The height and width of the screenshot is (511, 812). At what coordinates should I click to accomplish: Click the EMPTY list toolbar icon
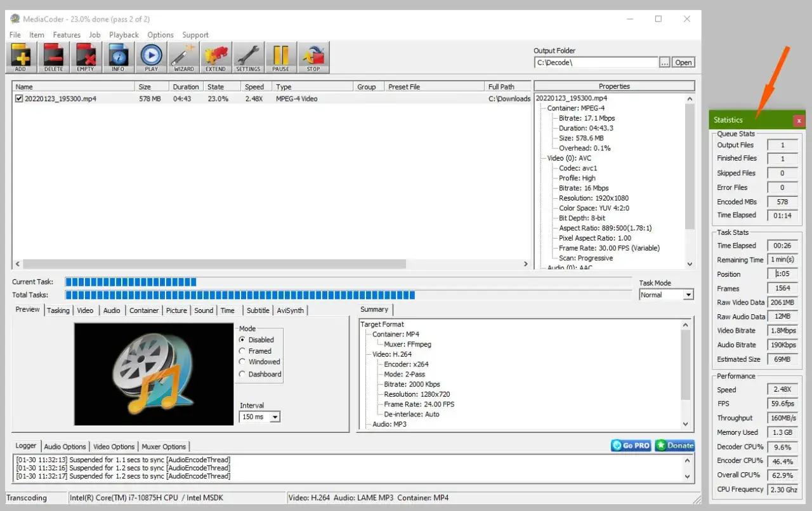coord(86,58)
